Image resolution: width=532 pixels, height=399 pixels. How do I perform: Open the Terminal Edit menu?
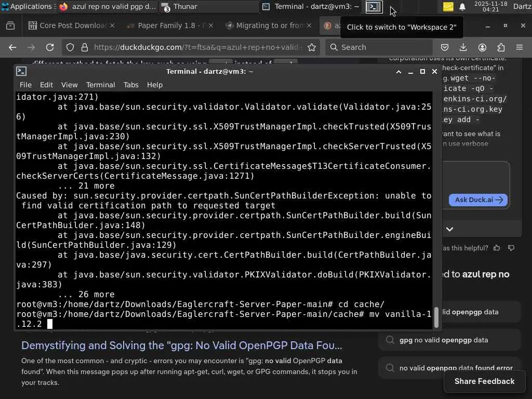(46, 85)
